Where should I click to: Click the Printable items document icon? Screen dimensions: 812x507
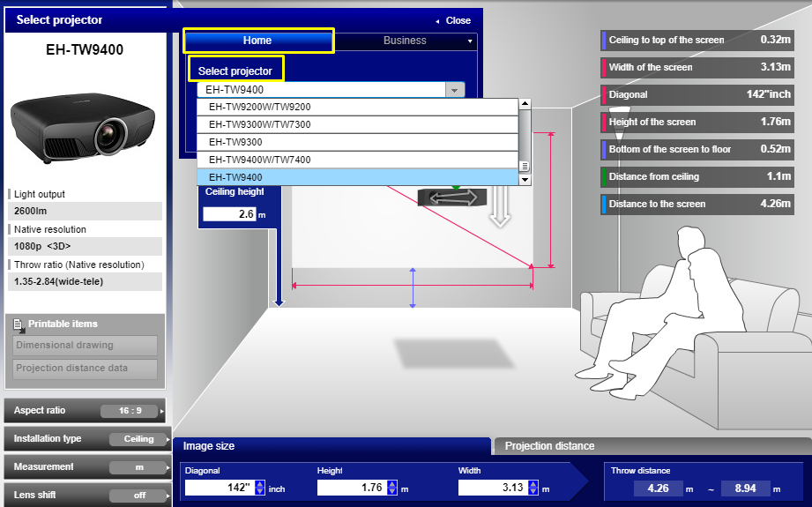click(x=19, y=325)
